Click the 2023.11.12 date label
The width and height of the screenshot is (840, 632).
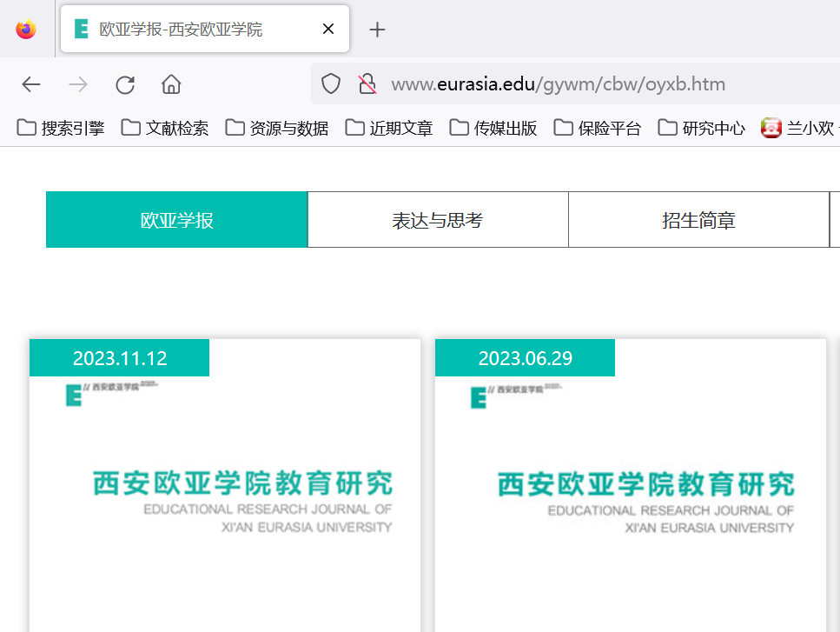[x=120, y=358]
